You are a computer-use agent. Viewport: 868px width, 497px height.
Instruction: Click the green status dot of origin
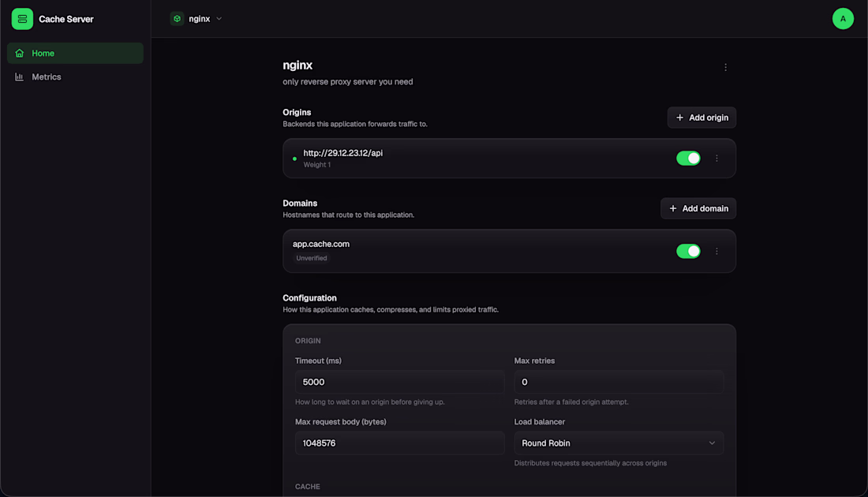(294, 159)
